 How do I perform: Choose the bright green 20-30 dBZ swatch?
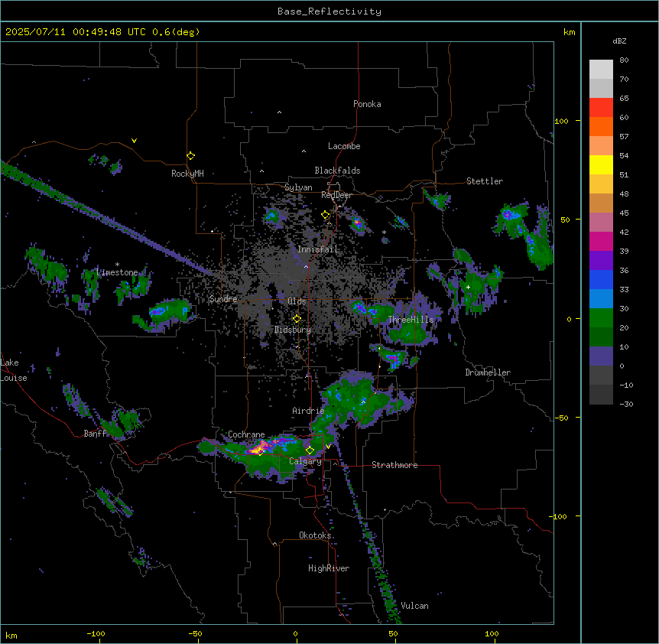coord(601,318)
